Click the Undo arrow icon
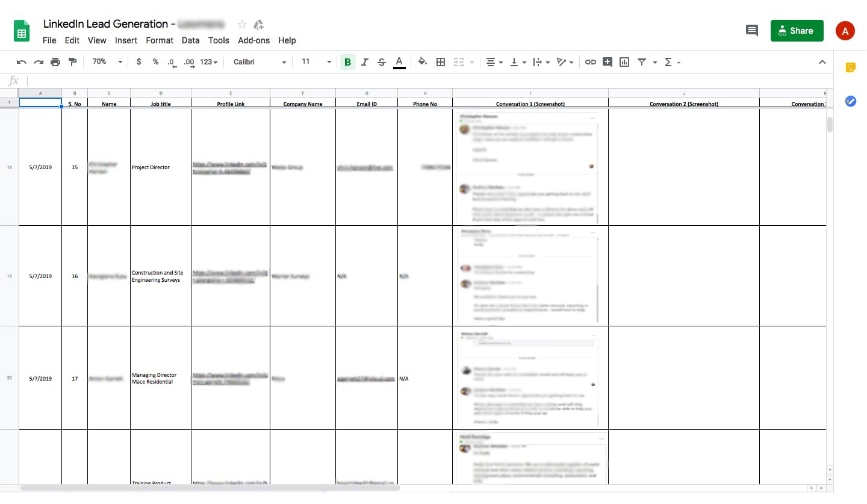This screenshot has width=867, height=504. click(x=22, y=62)
